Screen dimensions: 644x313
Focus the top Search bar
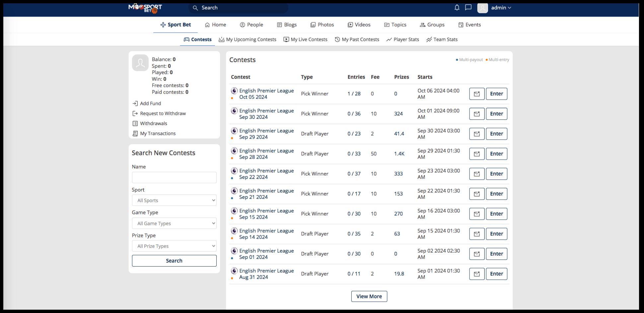(x=238, y=8)
